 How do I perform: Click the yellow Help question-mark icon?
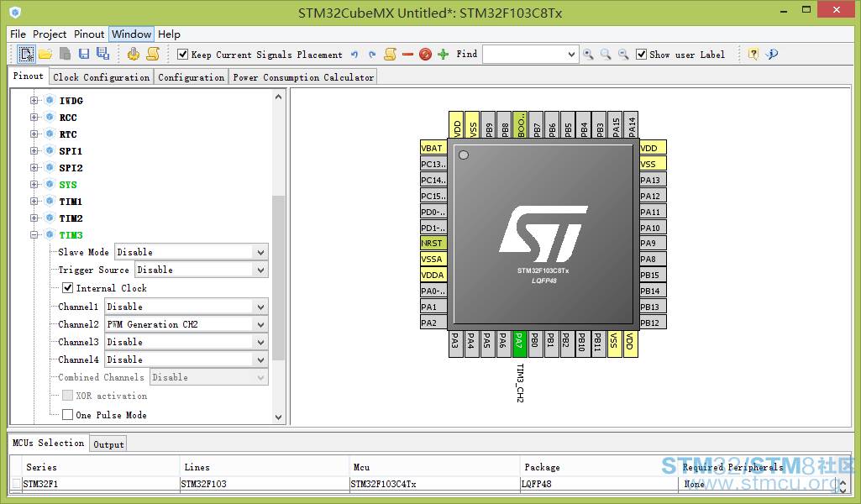pos(753,54)
